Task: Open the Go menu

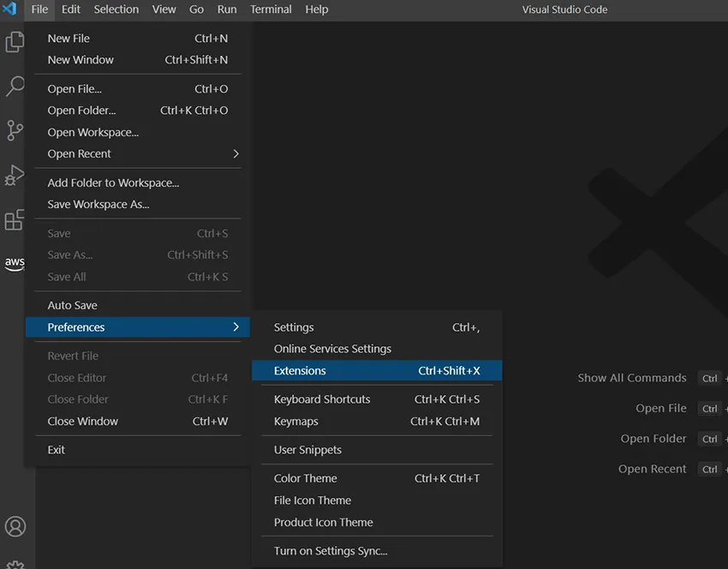Action: (x=196, y=9)
